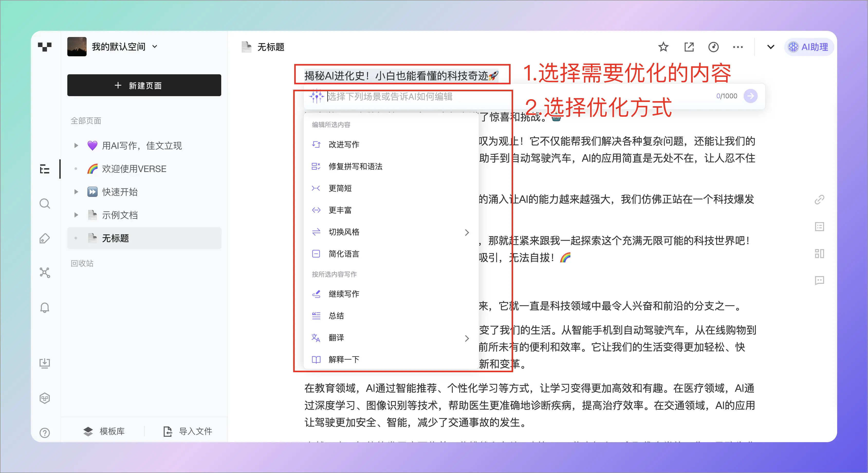Screen dimensions: 868x473
Task: Click the 新建页面 button
Action: [x=144, y=85]
